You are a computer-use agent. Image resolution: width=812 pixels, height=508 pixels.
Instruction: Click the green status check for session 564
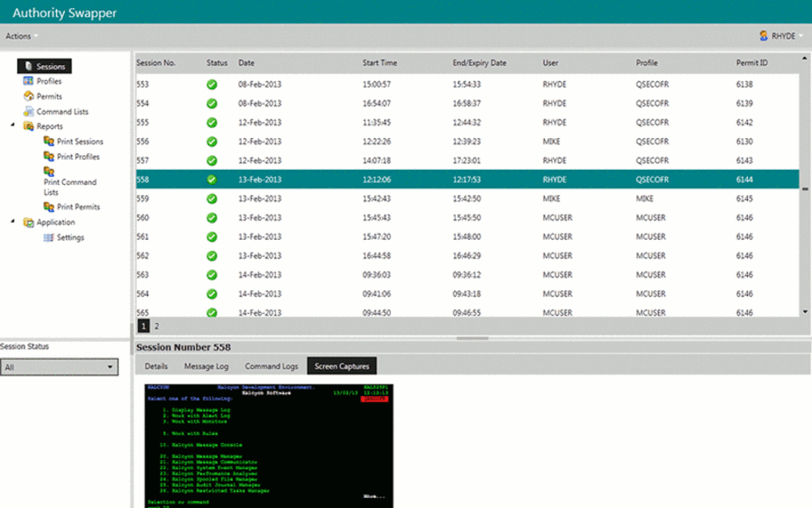point(212,294)
